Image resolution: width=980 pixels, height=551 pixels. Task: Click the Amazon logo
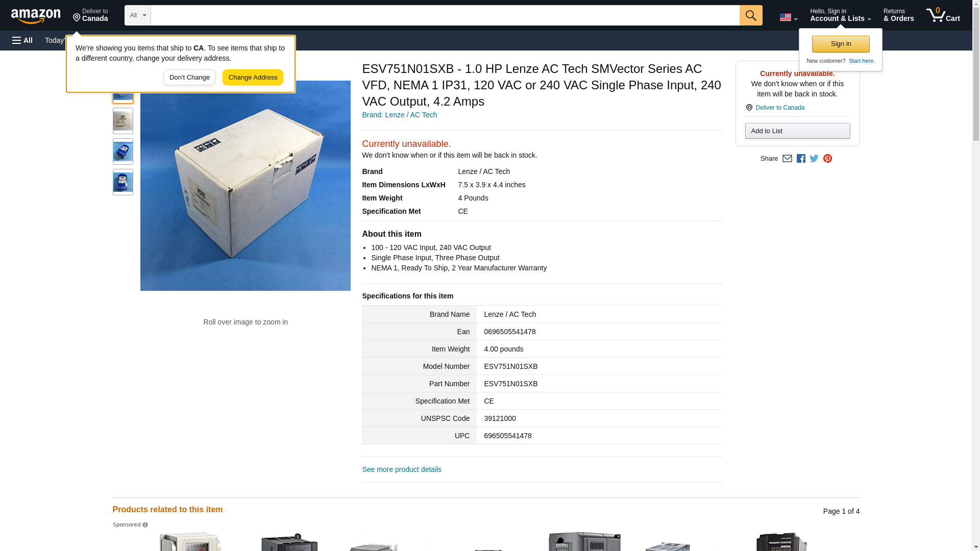pyautogui.click(x=36, y=16)
